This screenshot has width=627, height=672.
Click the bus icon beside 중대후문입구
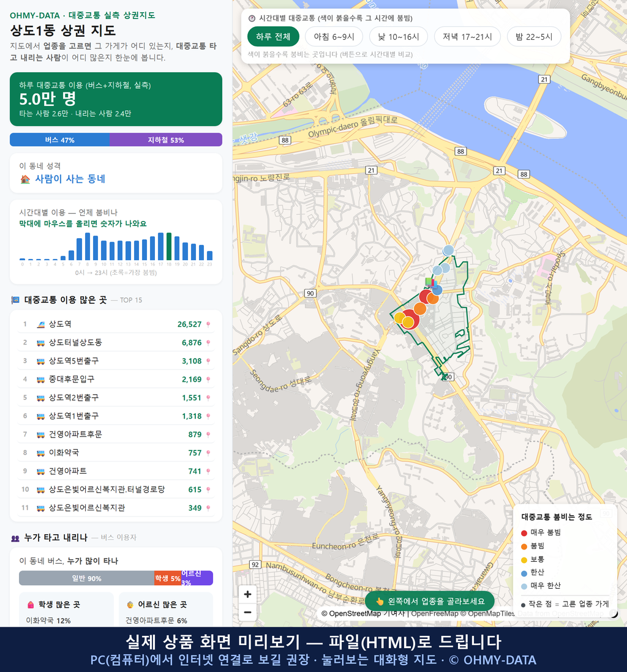pos(41,379)
